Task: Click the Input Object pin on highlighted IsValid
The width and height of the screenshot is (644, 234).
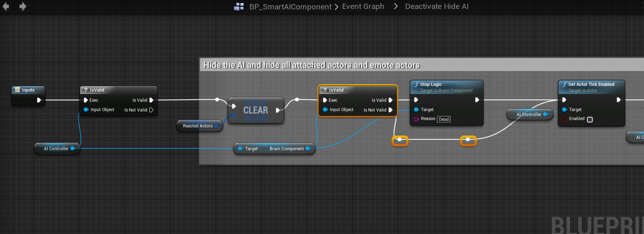Action: click(325, 109)
